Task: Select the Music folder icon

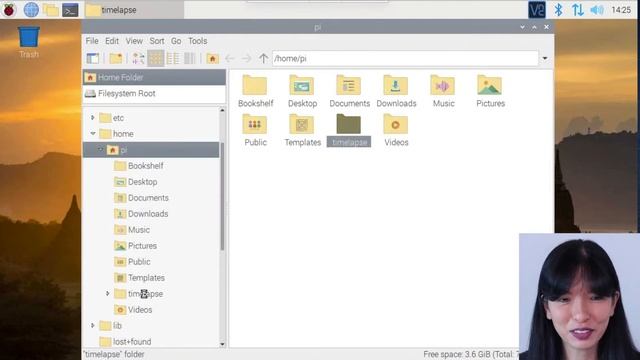Action: 443,91
